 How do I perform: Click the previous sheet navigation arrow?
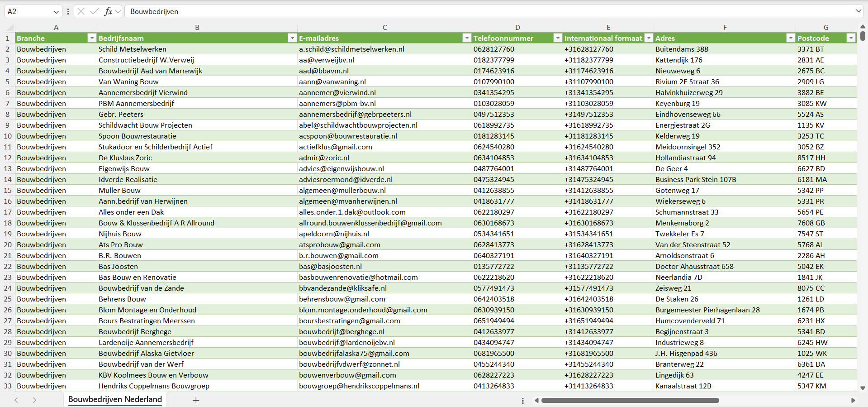coord(16,400)
